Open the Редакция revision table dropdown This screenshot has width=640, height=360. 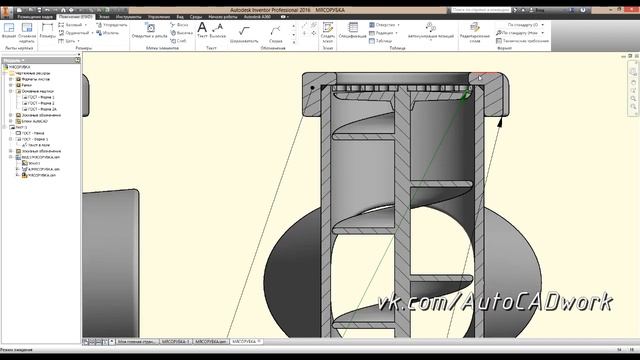(x=396, y=33)
